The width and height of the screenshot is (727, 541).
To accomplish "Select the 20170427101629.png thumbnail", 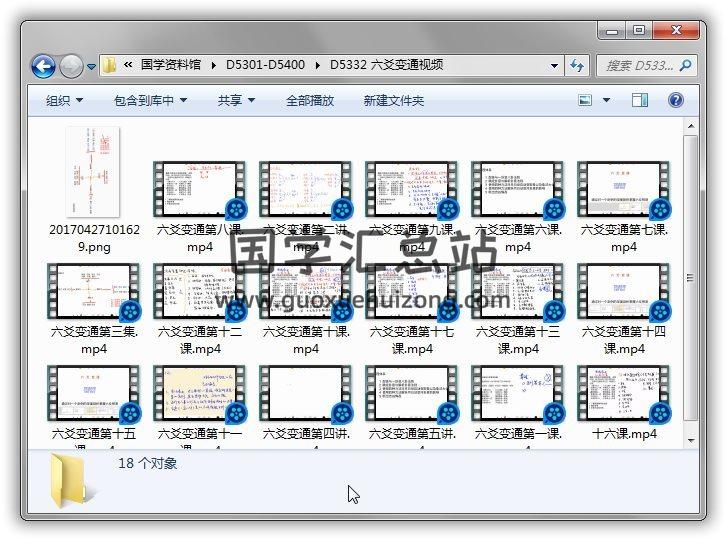I will coord(94,172).
